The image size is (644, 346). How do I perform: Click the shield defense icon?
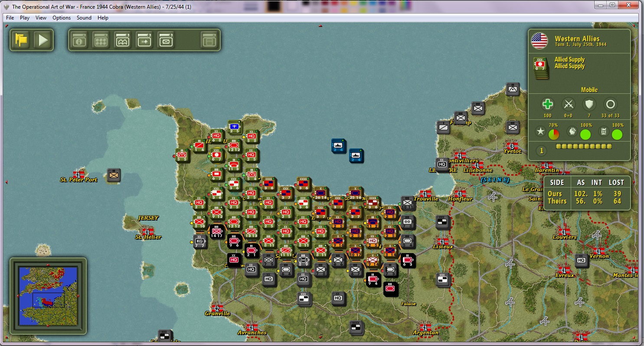click(x=589, y=104)
